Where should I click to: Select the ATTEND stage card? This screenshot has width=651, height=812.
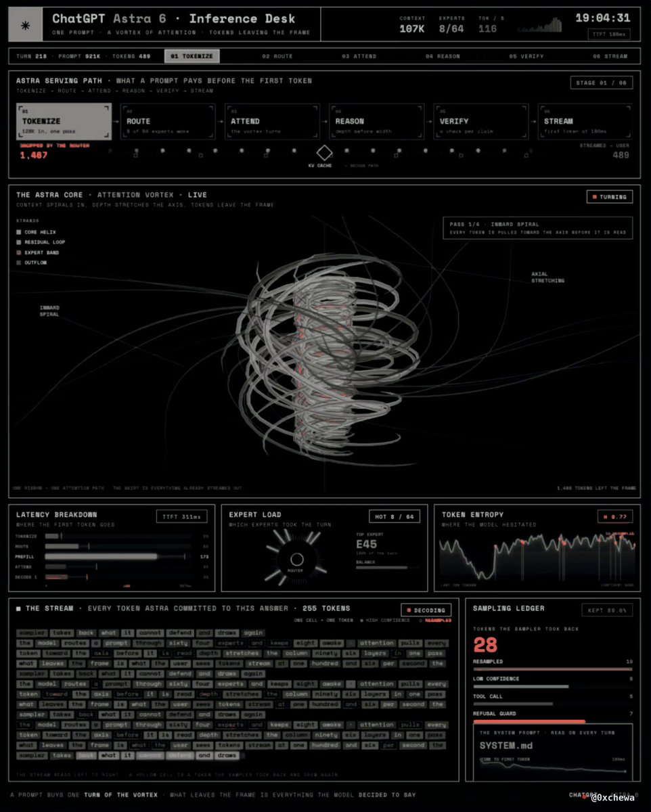click(x=273, y=121)
